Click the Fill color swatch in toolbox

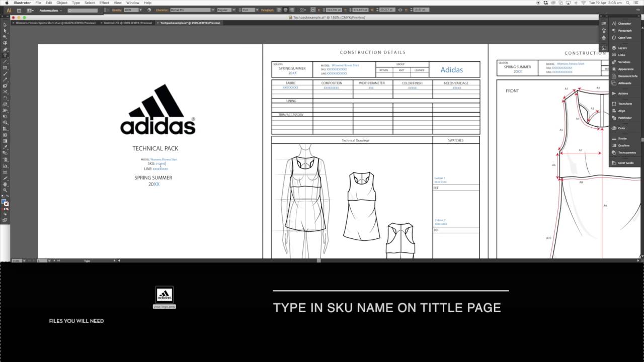click(4, 202)
